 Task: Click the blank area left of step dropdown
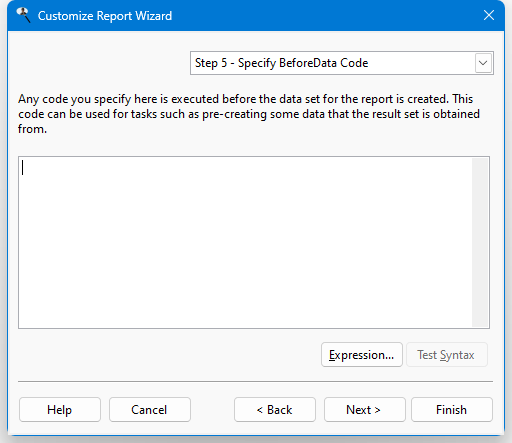(100, 63)
